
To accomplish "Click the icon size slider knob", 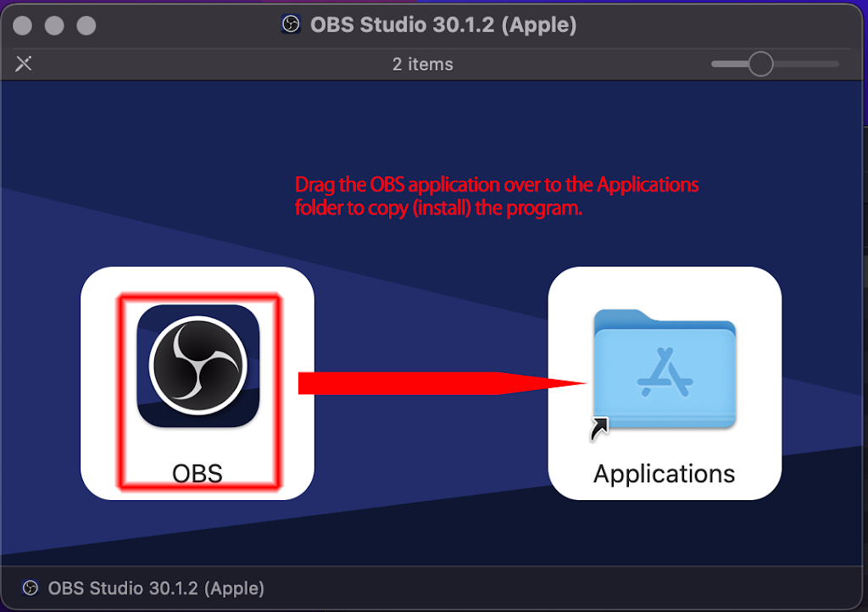I will [760, 64].
